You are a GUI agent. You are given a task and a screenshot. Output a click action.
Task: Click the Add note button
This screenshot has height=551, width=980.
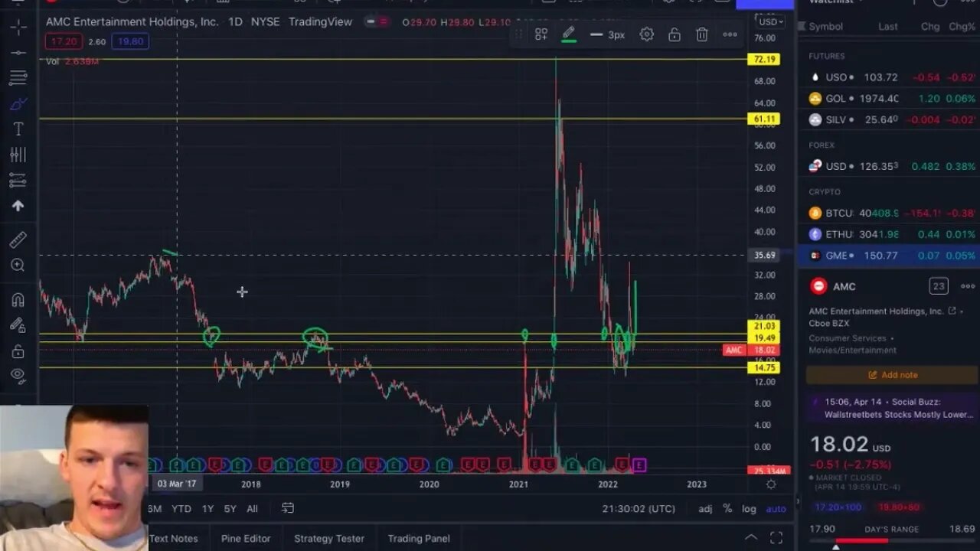click(892, 375)
